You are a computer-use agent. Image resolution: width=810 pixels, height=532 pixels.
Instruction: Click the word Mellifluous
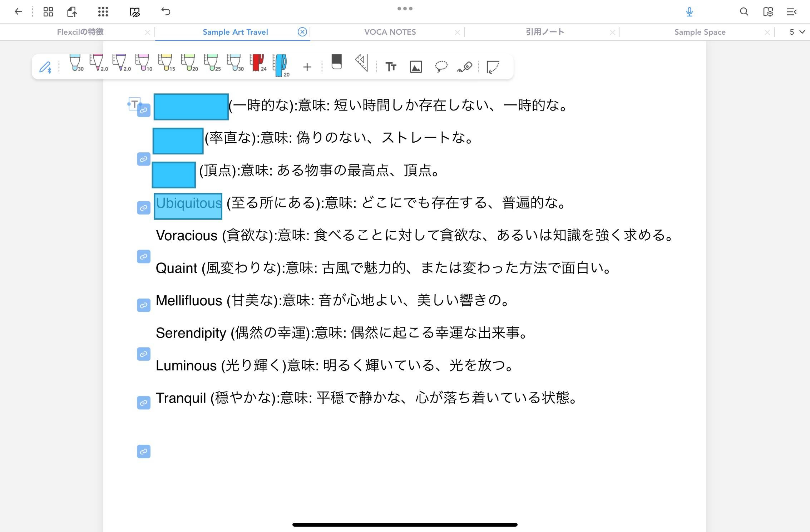[189, 301]
